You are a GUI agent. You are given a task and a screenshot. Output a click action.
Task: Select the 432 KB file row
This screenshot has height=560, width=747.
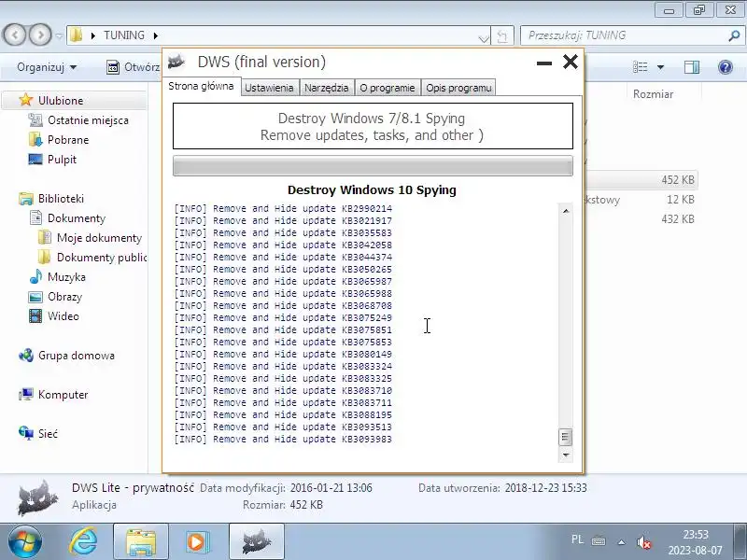(x=641, y=219)
